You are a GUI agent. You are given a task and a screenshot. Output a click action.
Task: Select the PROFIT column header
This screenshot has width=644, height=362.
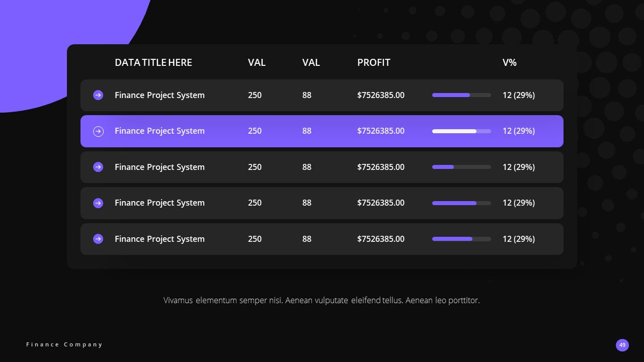[374, 62]
